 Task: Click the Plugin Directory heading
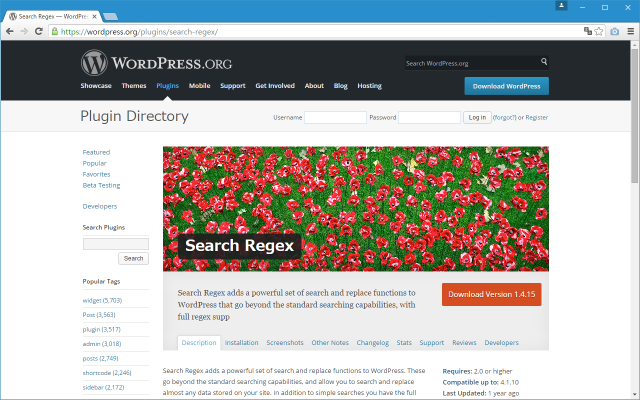pyautogui.click(x=134, y=116)
